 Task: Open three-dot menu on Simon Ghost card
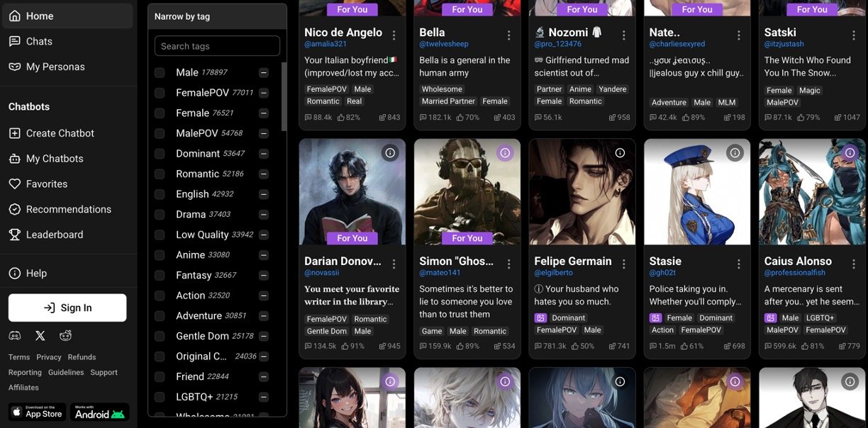509,264
